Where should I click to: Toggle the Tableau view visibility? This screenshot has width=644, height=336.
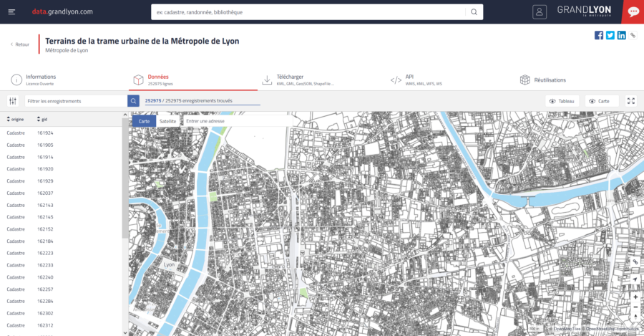tap(562, 101)
